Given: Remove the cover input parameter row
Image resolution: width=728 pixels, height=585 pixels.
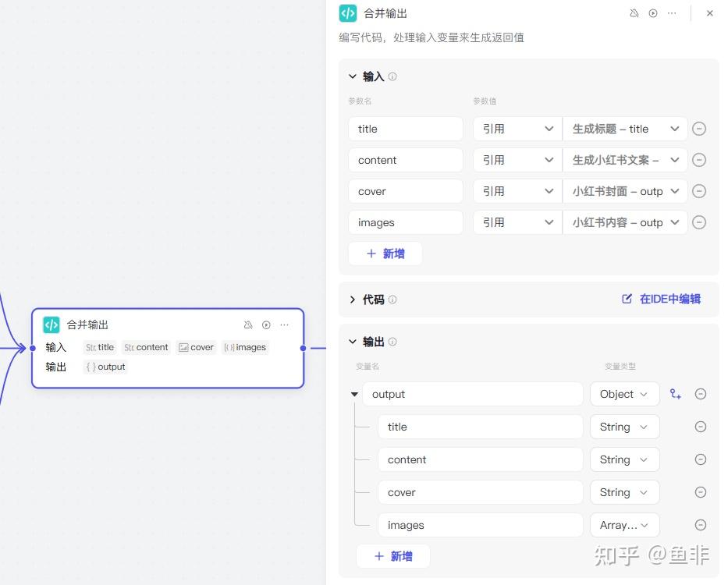Looking at the screenshot, I should (699, 191).
